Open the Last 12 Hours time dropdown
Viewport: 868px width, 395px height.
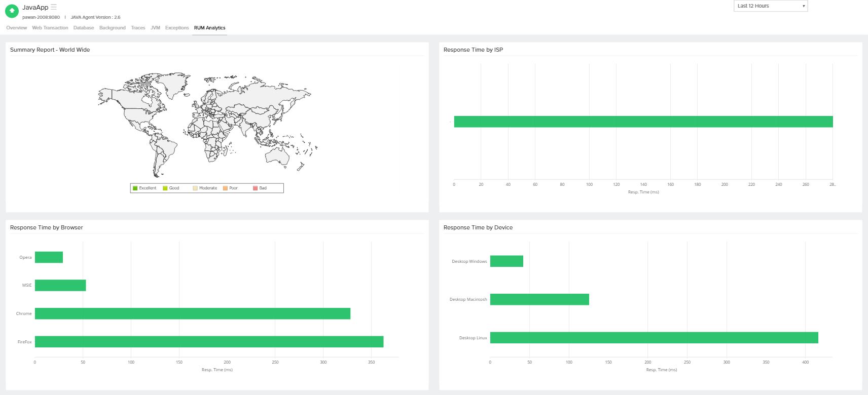point(770,6)
